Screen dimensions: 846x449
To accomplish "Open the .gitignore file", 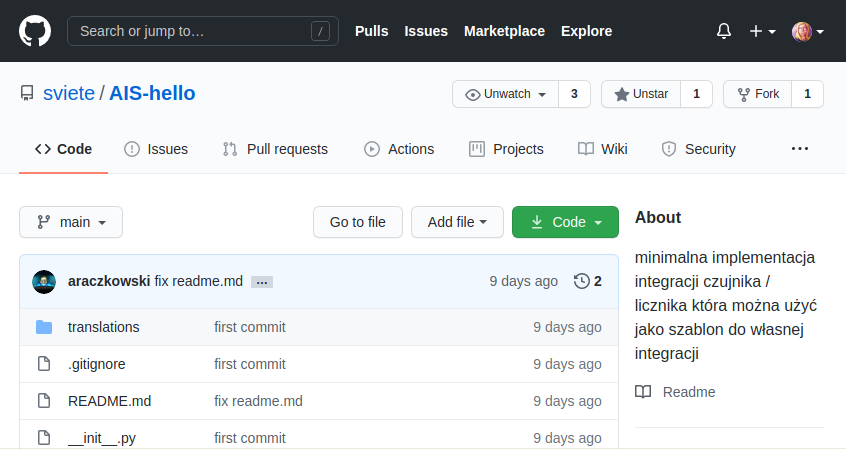I will coord(97,364).
